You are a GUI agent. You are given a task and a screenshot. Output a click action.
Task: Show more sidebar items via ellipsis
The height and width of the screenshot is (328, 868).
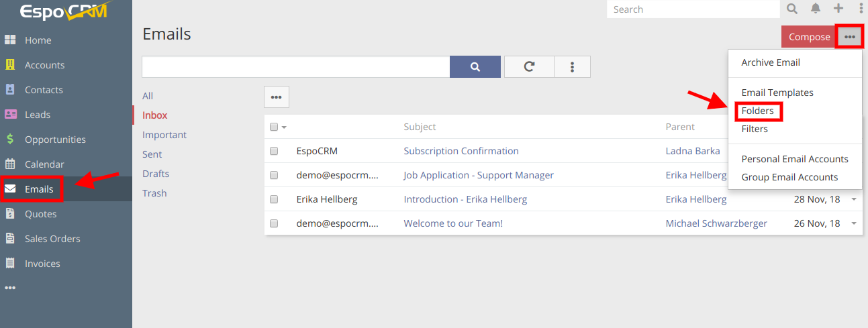[x=9, y=288]
